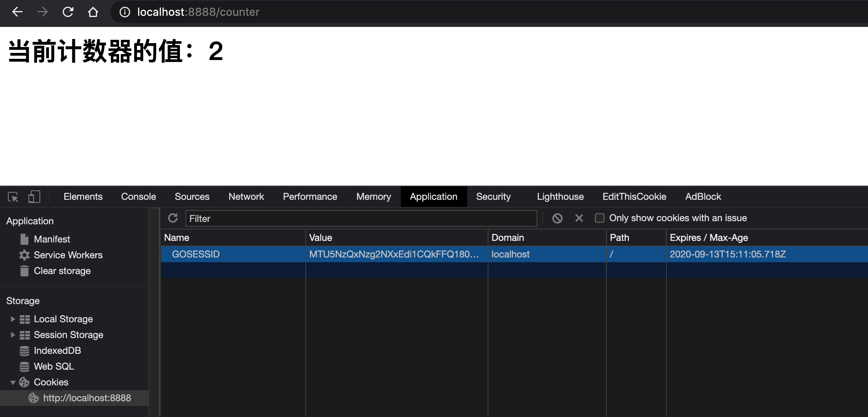Click the Manifest file icon

24,239
